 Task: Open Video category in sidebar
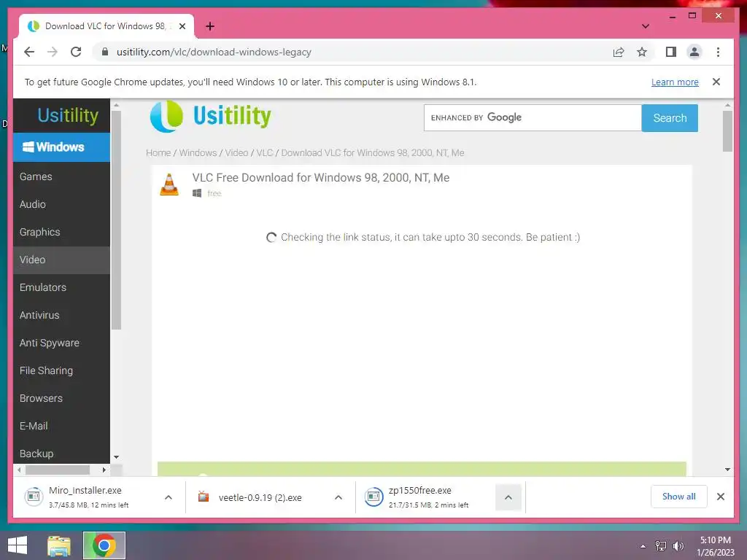tap(61, 260)
